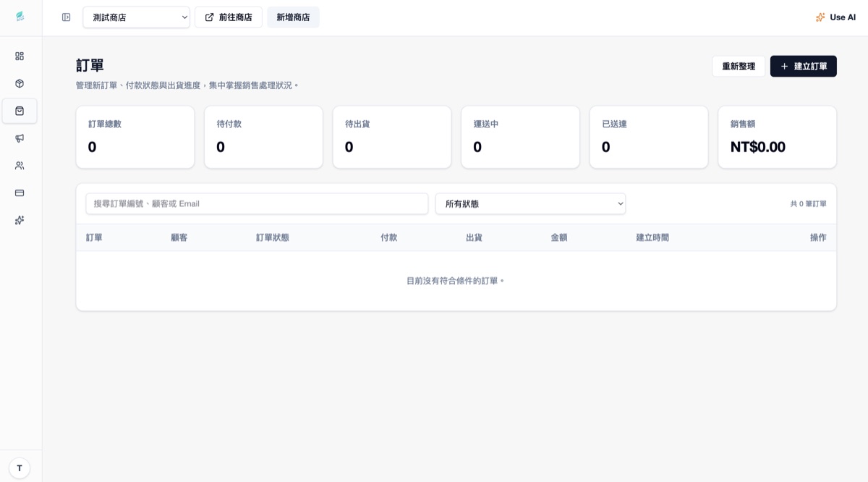This screenshot has height=482, width=868.
Task: Open the dashboard grid icon
Action: (20, 56)
